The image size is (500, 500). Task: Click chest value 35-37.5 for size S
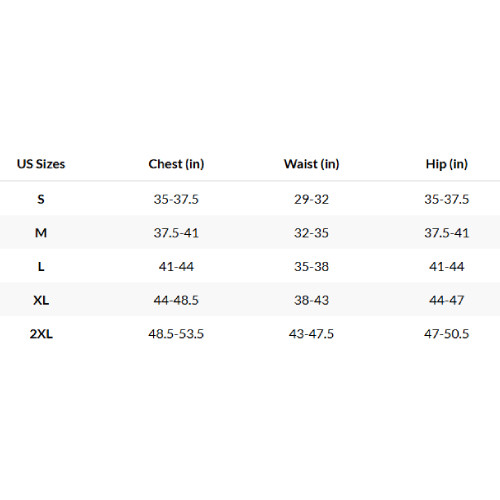176,199
